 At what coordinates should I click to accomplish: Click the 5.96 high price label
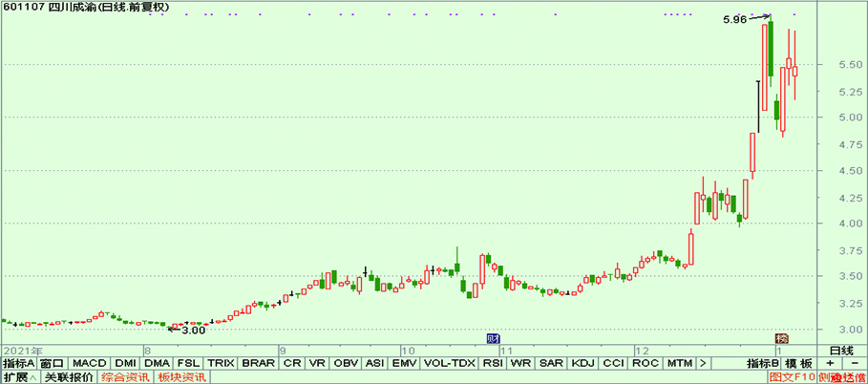(734, 19)
